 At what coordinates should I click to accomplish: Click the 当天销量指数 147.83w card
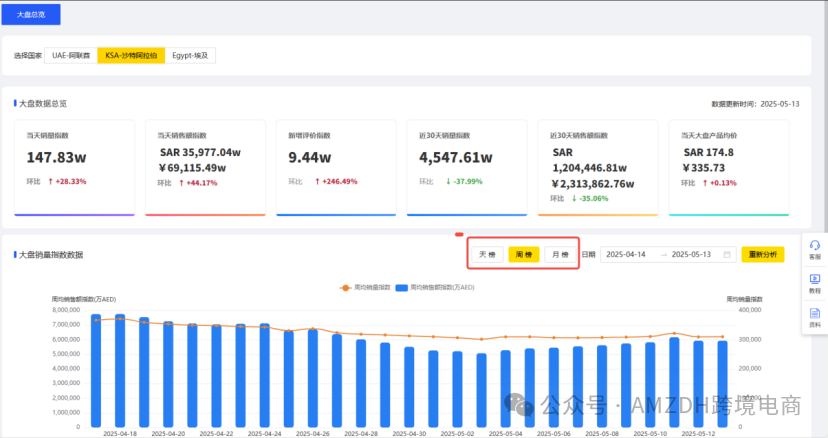73,167
